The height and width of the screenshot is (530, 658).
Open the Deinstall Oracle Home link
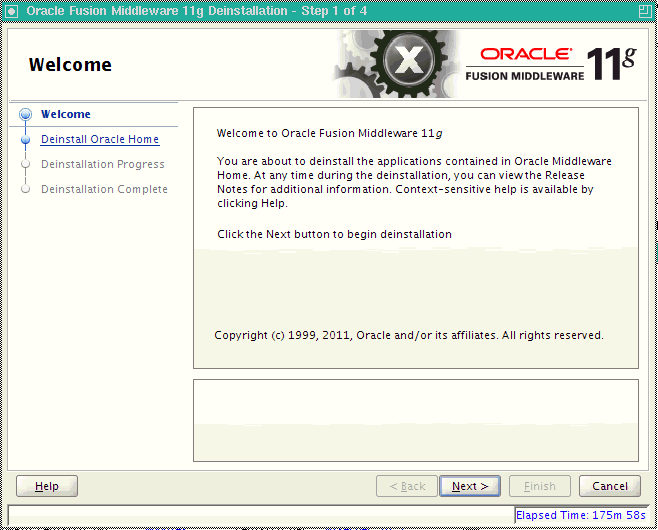(100, 139)
